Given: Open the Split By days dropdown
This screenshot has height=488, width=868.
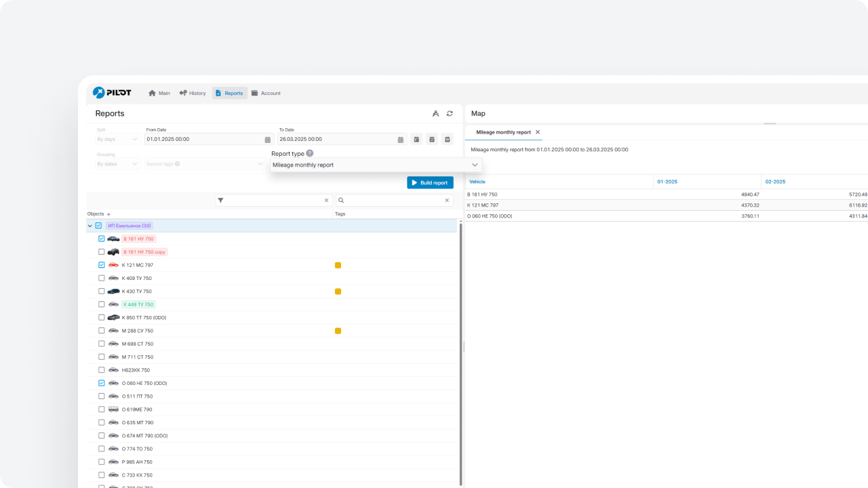Looking at the screenshot, I should click(x=117, y=140).
